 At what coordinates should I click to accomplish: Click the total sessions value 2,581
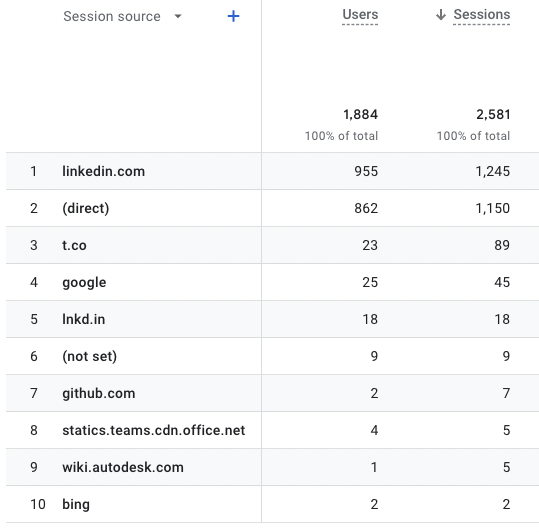coord(493,114)
